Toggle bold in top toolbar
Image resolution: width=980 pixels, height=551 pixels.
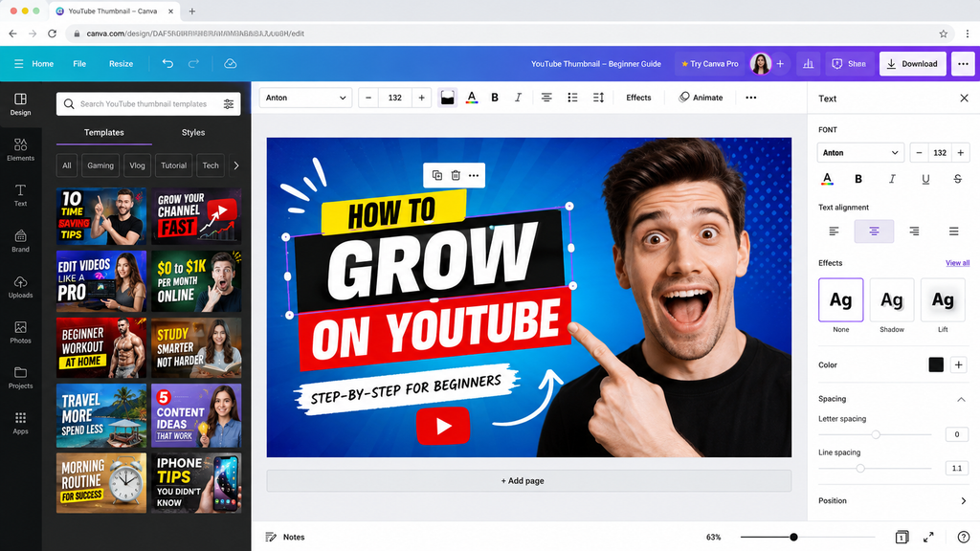point(495,98)
